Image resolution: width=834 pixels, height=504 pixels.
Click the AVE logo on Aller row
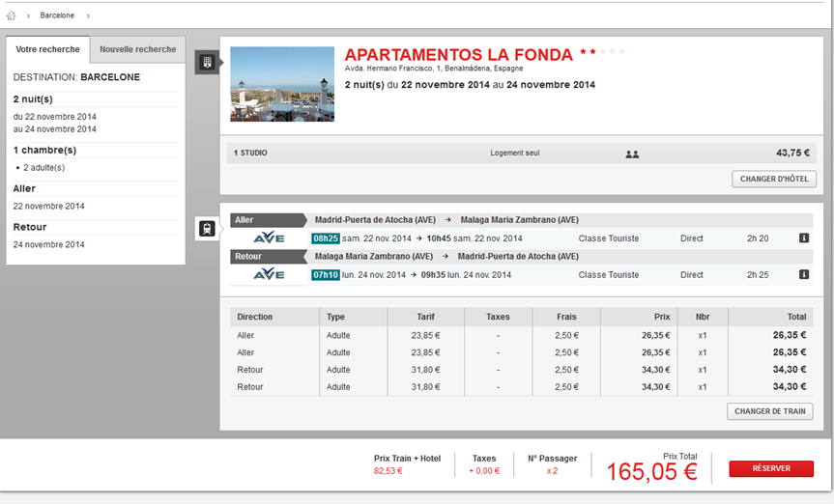click(x=268, y=238)
